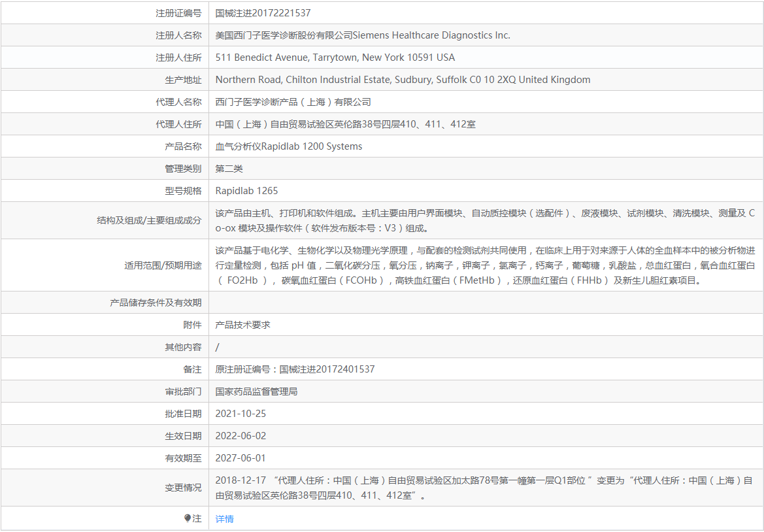The height and width of the screenshot is (532, 764).
Task: Click the 其他内容 label
Action: (x=183, y=347)
